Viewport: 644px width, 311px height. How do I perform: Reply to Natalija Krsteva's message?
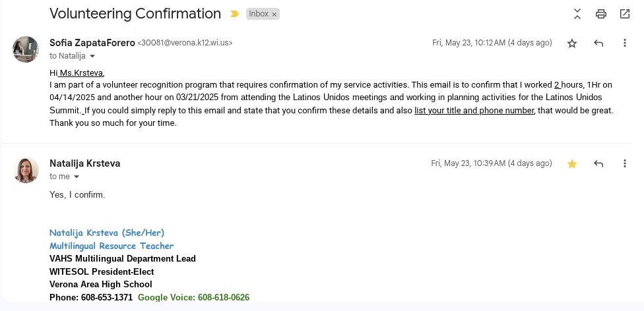click(x=598, y=164)
